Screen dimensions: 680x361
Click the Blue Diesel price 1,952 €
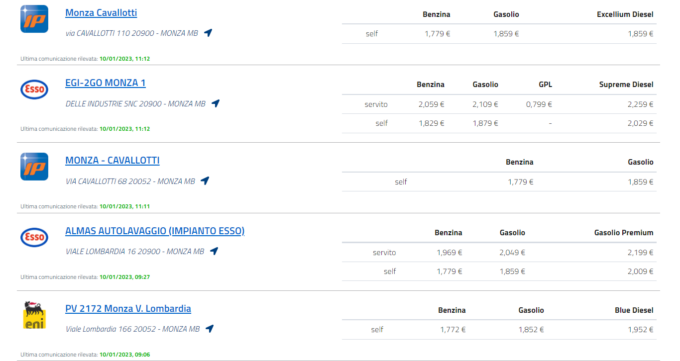point(641,330)
